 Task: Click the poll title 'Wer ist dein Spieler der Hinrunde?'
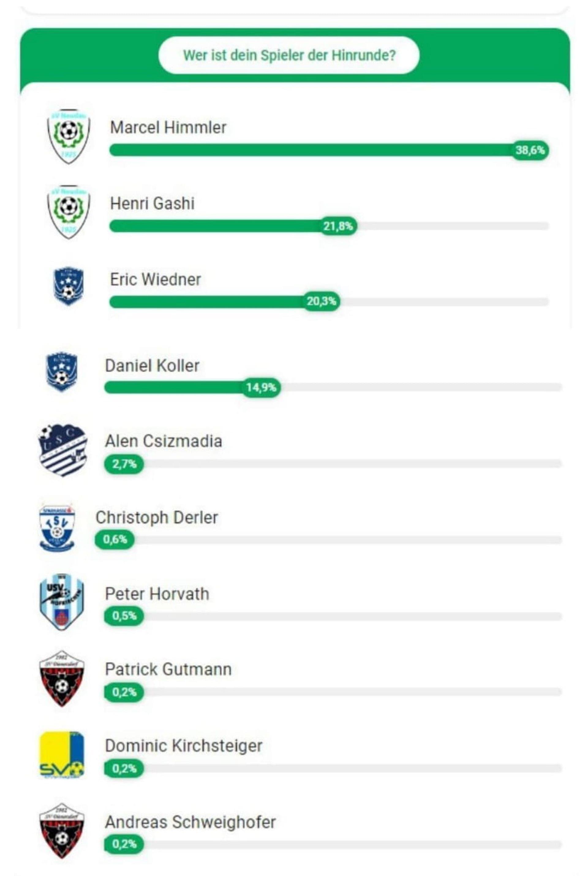tap(289, 55)
